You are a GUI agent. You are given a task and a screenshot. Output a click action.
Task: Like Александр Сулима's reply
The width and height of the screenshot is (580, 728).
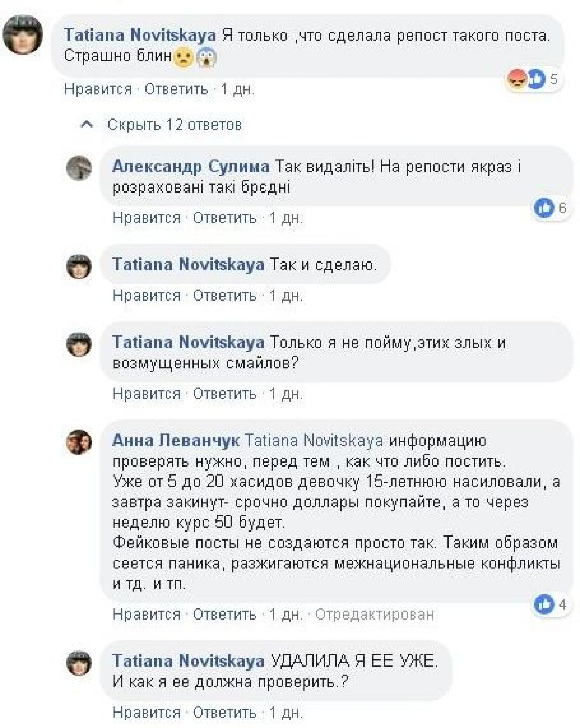(x=147, y=218)
